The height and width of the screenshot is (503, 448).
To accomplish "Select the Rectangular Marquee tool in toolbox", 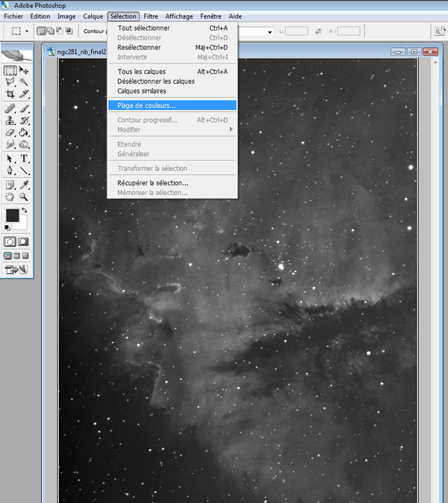I will 10,70.
